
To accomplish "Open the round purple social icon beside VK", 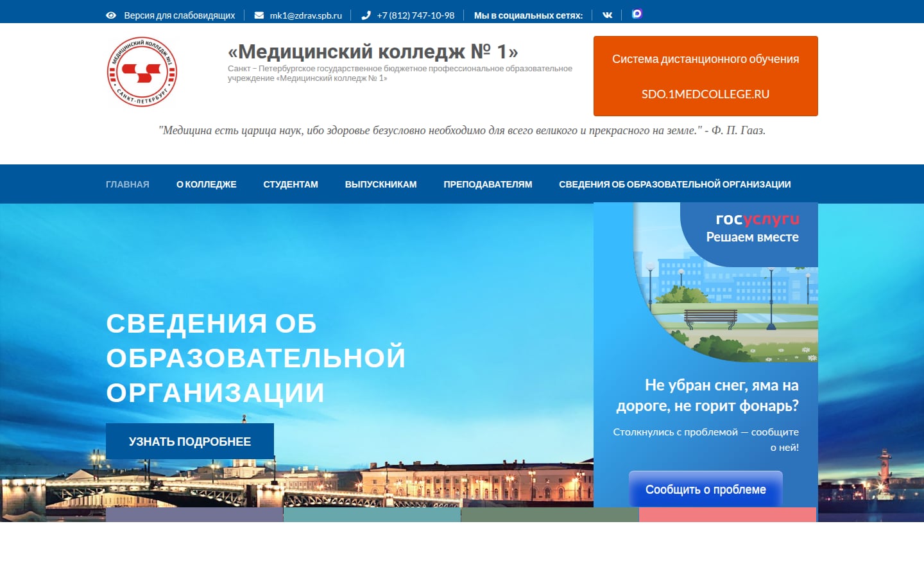I will coord(637,14).
